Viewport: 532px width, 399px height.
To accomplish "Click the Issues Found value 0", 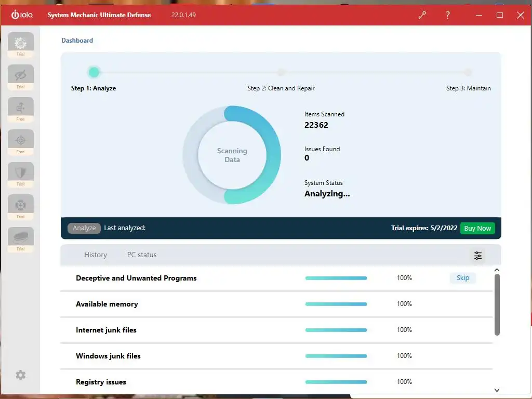I will (307, 158).
